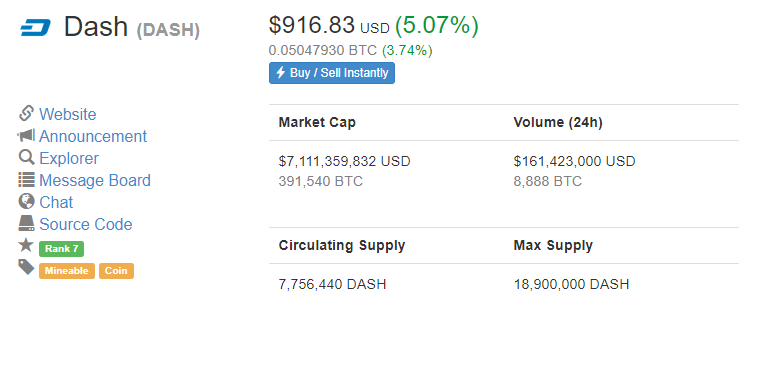The width and height of the screenshot is (781, 368).
Task: Visit the Message Board link
Action: 95,180
